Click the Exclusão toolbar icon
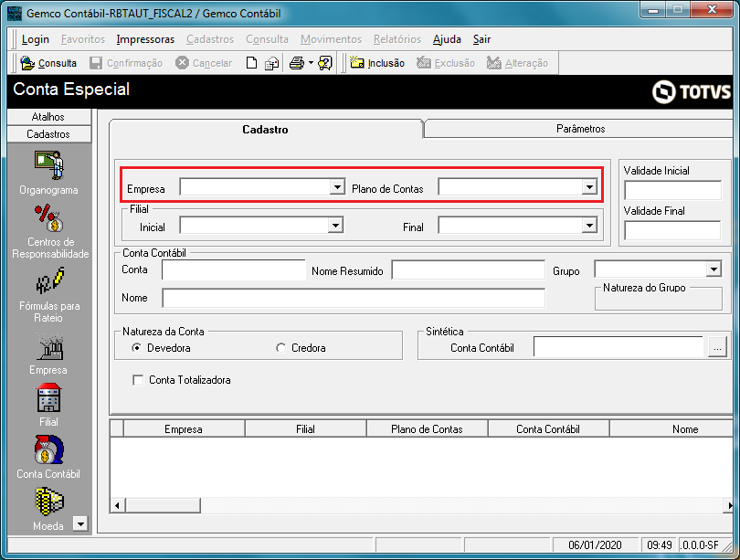Viewport: 740px width, 560px height. coord(424,63)
